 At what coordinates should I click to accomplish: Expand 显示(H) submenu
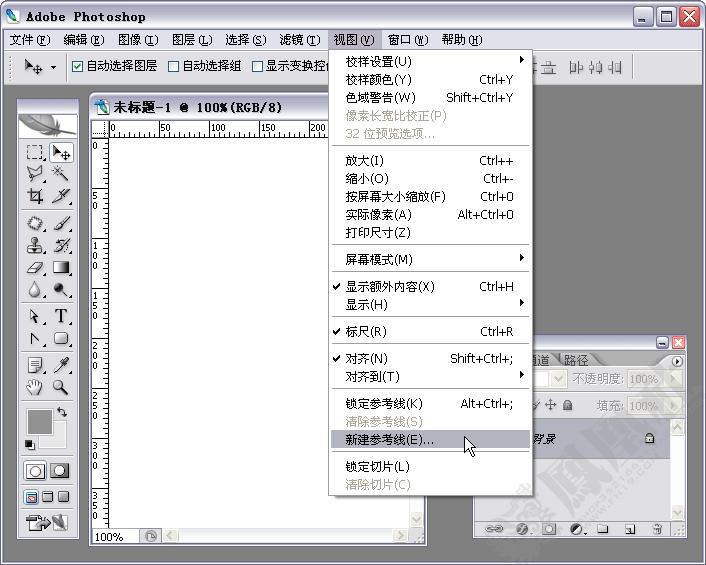point(430,305)
